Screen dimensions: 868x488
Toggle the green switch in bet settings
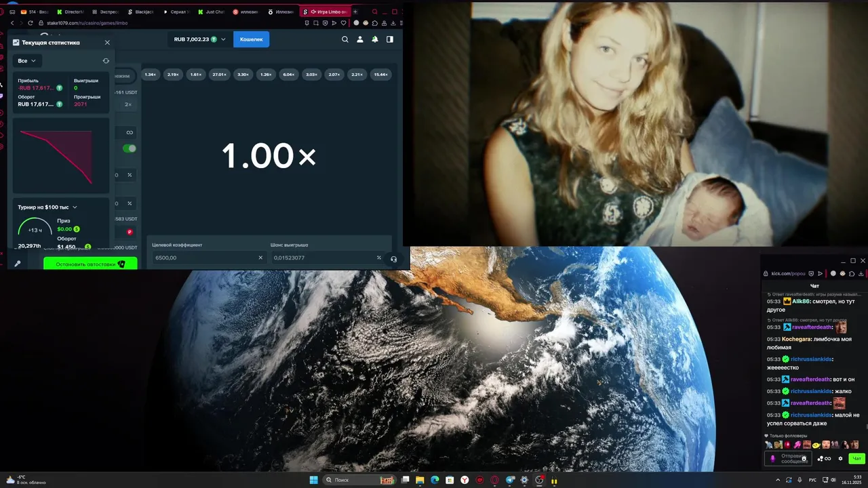[129, 148]
